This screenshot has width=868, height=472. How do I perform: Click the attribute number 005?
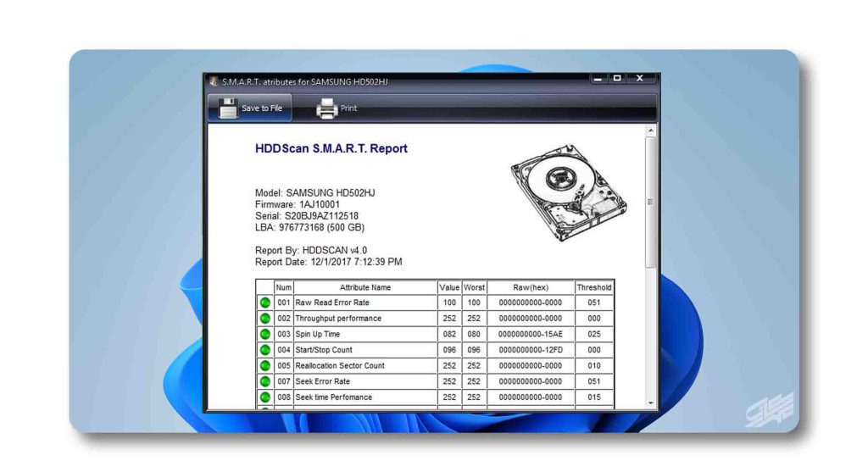click(x=283, y=366)
